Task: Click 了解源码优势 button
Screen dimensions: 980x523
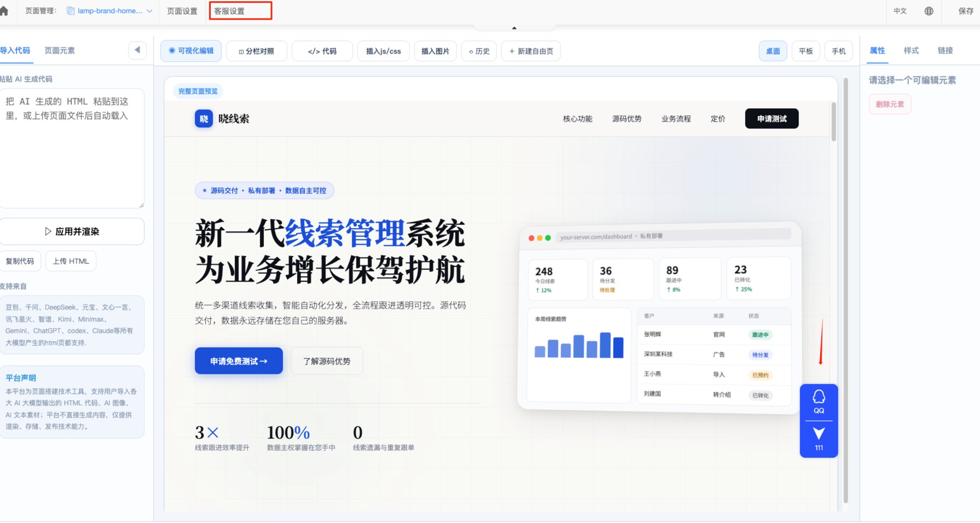Action: point(327,361)
